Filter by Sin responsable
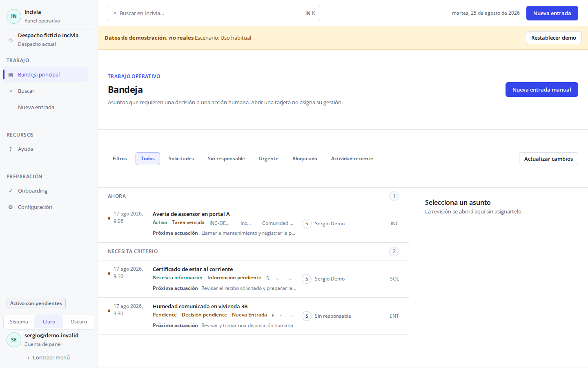The width and height of the screenshot is (588, 368). pos(226,159)
